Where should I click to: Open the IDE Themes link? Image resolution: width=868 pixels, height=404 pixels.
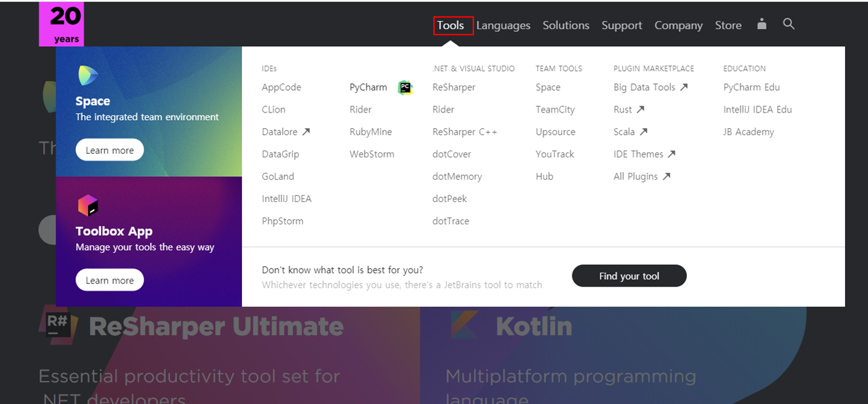pos(644,155)
